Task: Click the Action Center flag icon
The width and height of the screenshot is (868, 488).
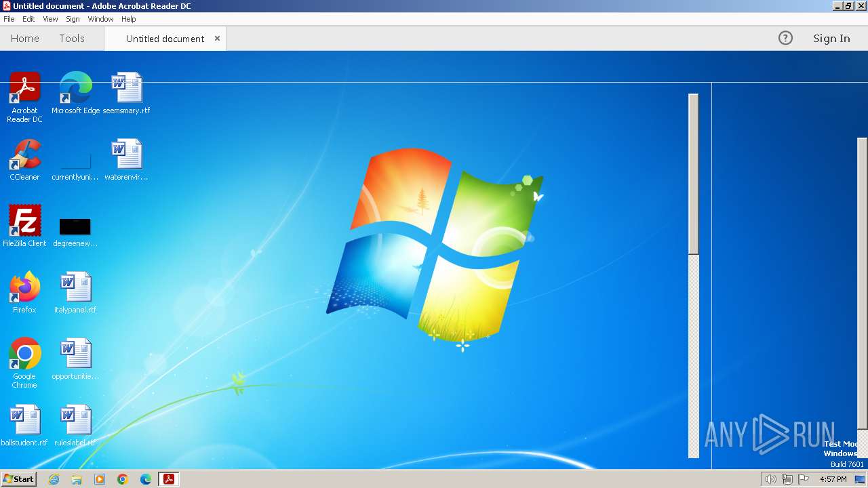Action: click(804, 479)
